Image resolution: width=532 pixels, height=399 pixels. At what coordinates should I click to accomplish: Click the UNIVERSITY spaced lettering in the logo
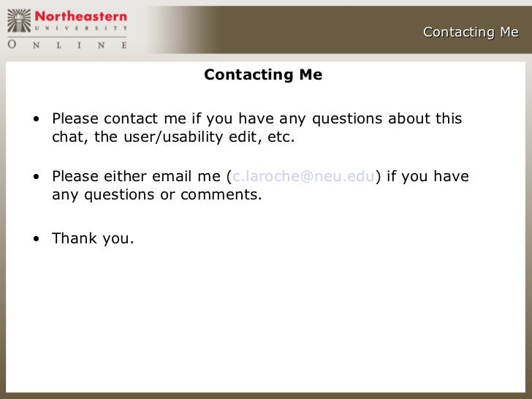[80, 28]
